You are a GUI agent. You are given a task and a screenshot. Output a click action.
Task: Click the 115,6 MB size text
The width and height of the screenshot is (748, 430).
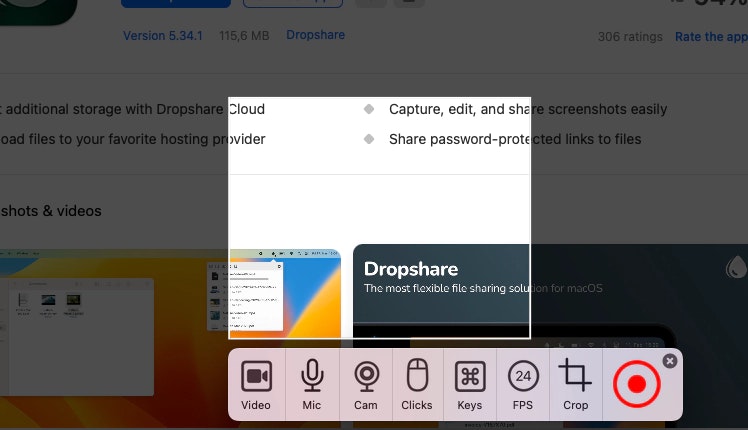click(244, 36)
